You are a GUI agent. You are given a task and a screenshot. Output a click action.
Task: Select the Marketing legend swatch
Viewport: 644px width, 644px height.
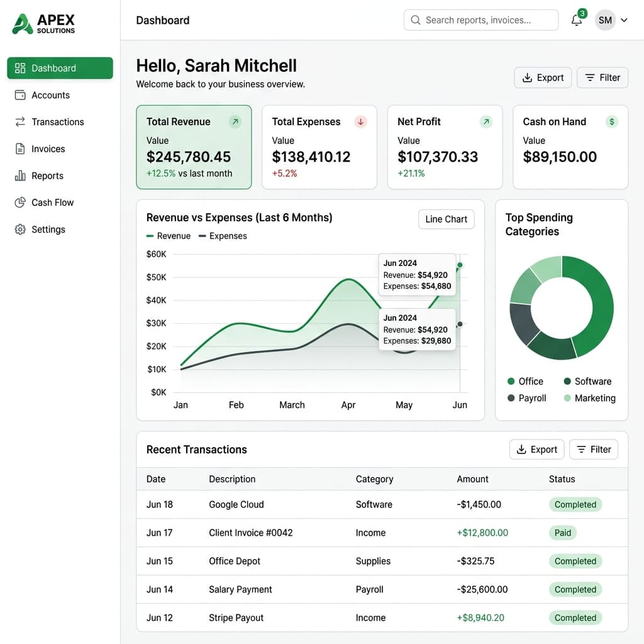click(x=567, y=398)
